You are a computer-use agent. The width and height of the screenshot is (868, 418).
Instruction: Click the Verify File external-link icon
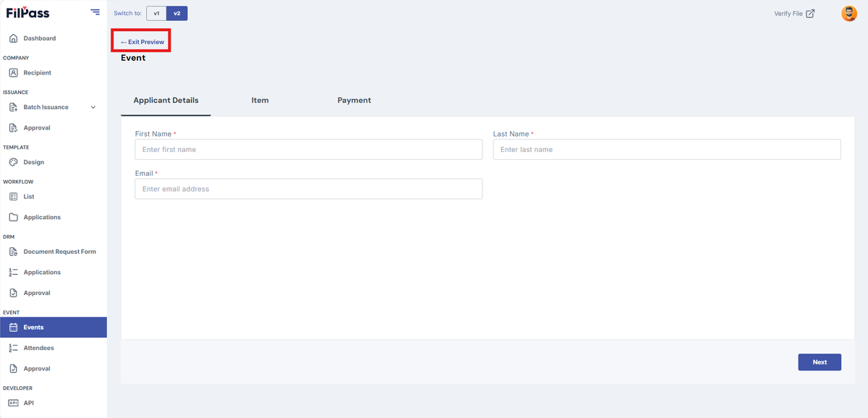click(810, 13)
